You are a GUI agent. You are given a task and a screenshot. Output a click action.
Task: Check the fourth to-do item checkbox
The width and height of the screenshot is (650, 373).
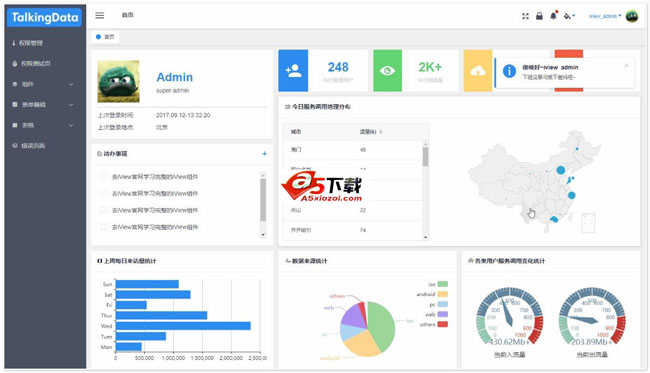click(x=103, y=227)
